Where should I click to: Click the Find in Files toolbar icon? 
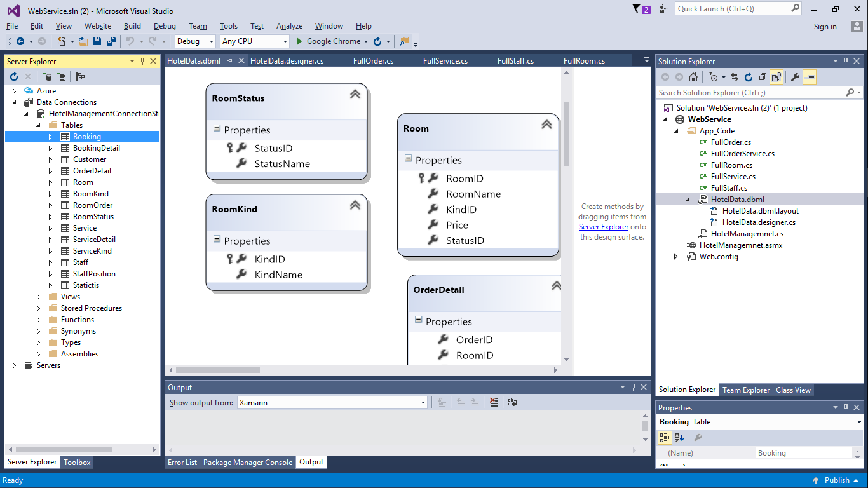click(x=404, y=41)
